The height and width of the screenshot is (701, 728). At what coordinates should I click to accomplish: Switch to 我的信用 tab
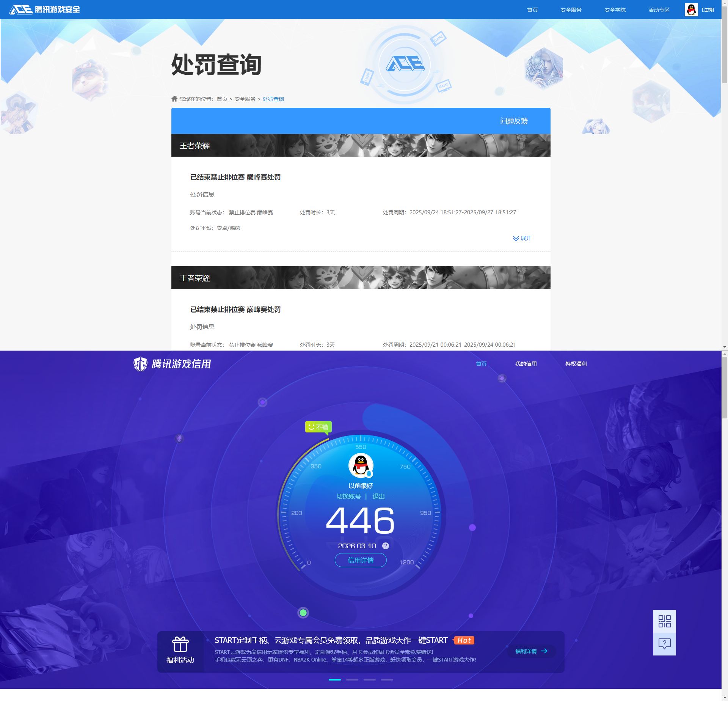point(526,364)
